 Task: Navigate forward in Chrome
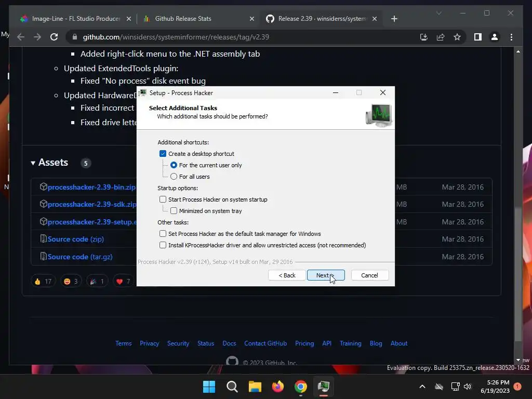click(37, 37)
